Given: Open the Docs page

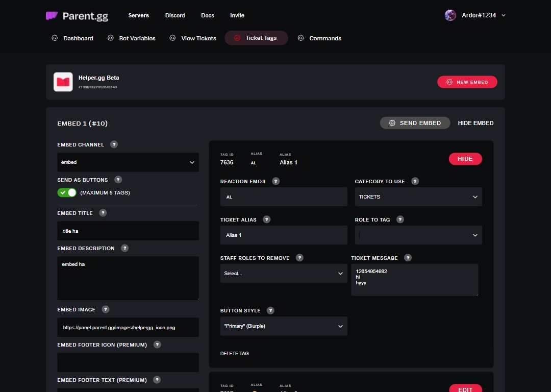Looking at the screenshot, I should point(208,15).
